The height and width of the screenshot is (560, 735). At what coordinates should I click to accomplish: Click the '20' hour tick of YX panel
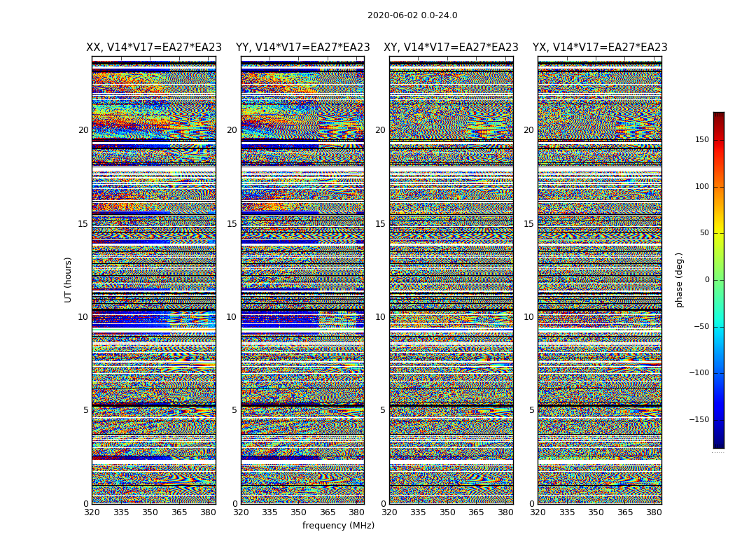(529, 130)
